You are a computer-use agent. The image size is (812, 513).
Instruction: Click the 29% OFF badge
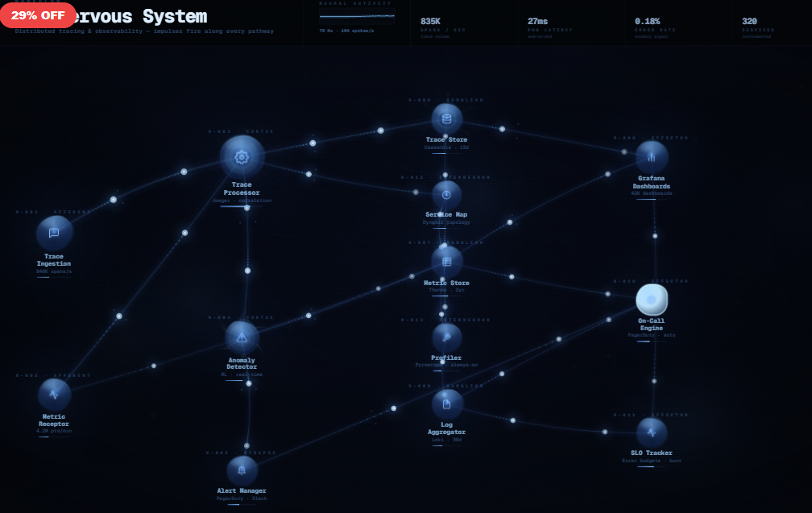(37, 14)
